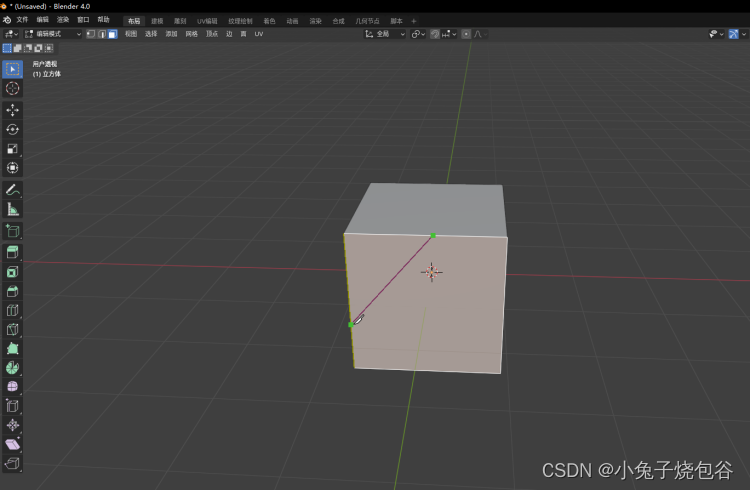This screenshot has width=750, height=490.
Task: Select the Loop Cut tool
Action: point(12,310)
